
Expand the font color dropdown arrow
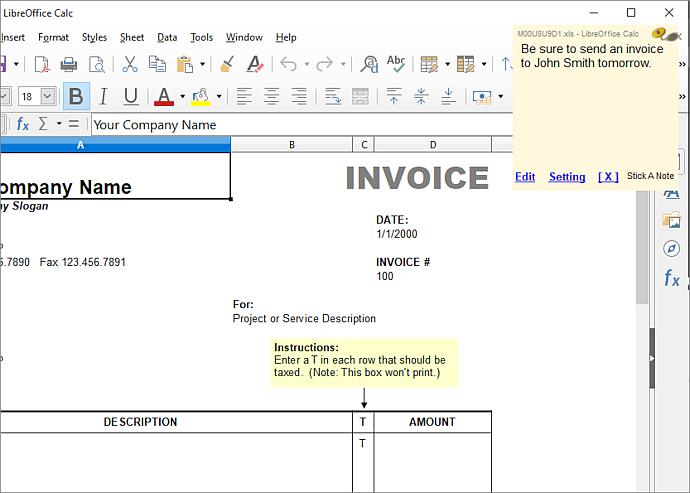coord(182,97)
